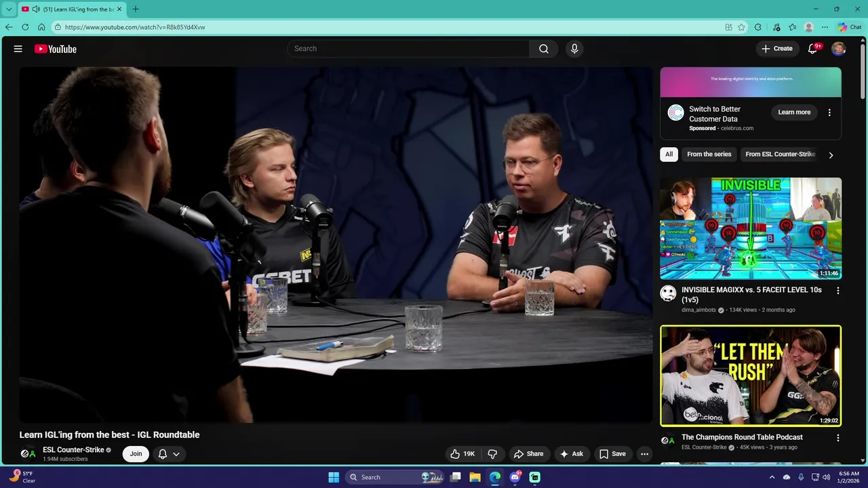Open the media control music icon

(x=776, y=27)
